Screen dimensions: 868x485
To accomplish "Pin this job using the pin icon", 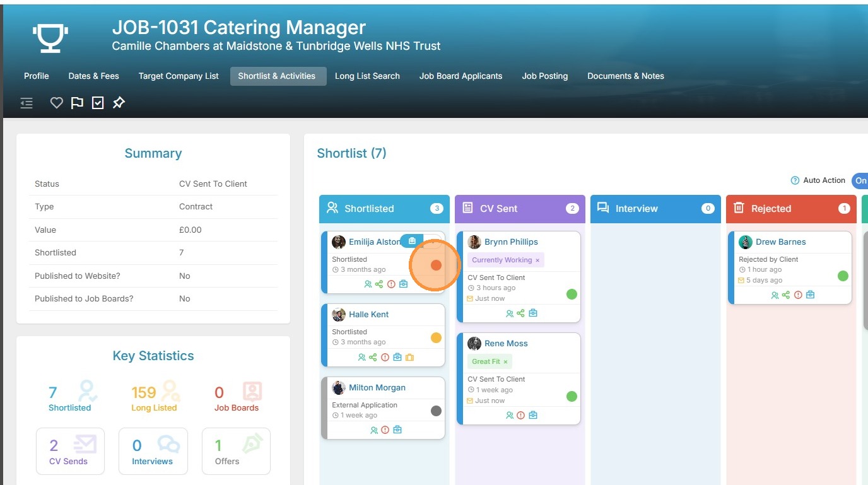I will pos(119,103).
